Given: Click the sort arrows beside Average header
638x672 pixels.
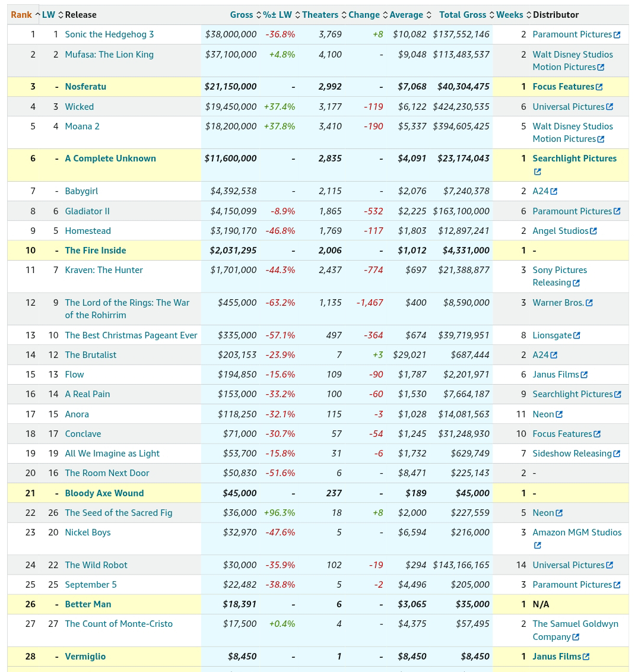Looking at the screenshot, I should coord(428,15).
